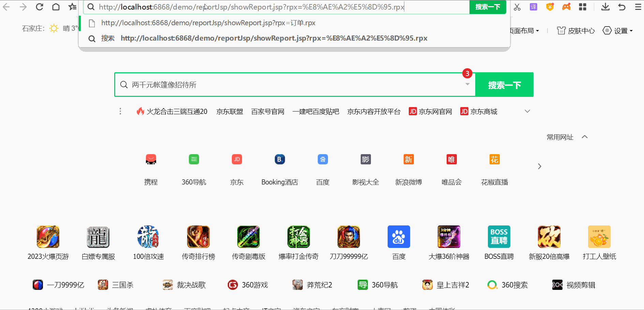644x310 pixels.
Task: Open the Booking酒店 shortcut icon
Action: point(280,159)
